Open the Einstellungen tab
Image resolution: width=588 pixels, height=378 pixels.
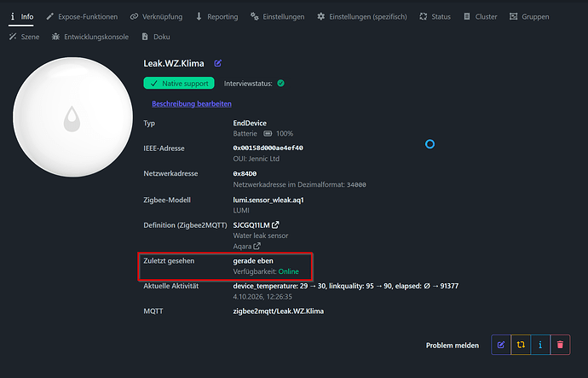click(278, 16)
